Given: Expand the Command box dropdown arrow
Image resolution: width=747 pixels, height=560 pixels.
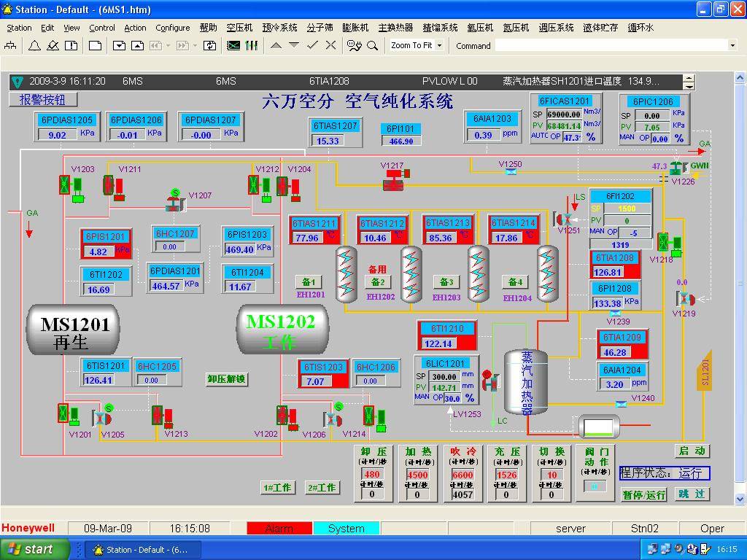Looking at the screenshot, I should [x=732, y=45].
